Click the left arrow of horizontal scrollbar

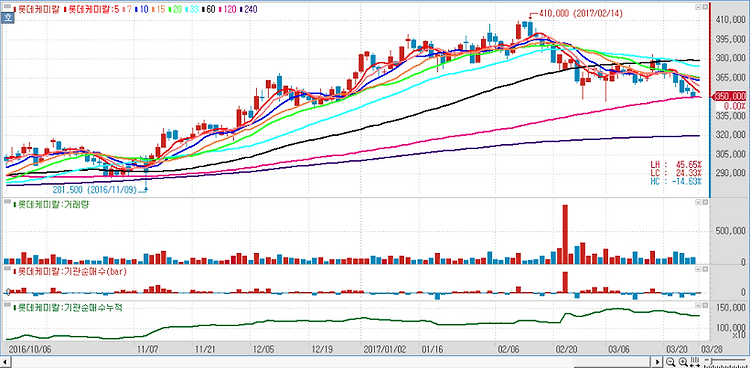(6, 362)
